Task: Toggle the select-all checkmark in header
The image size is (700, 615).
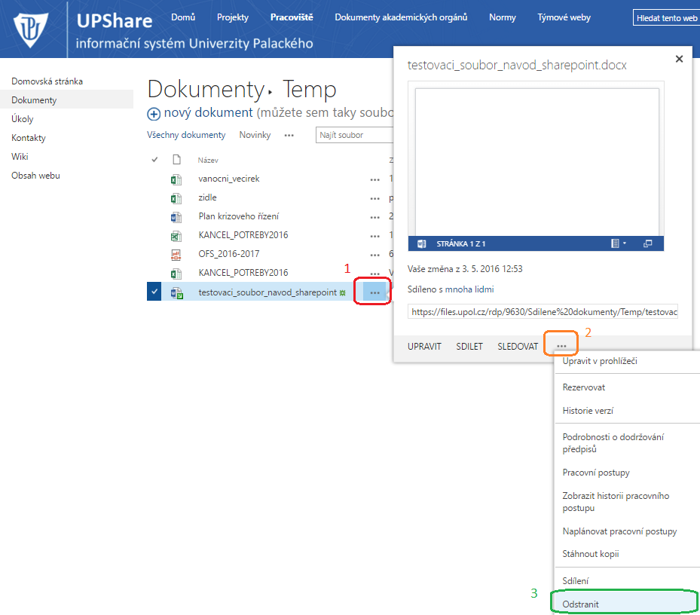Action: point(154,160)
